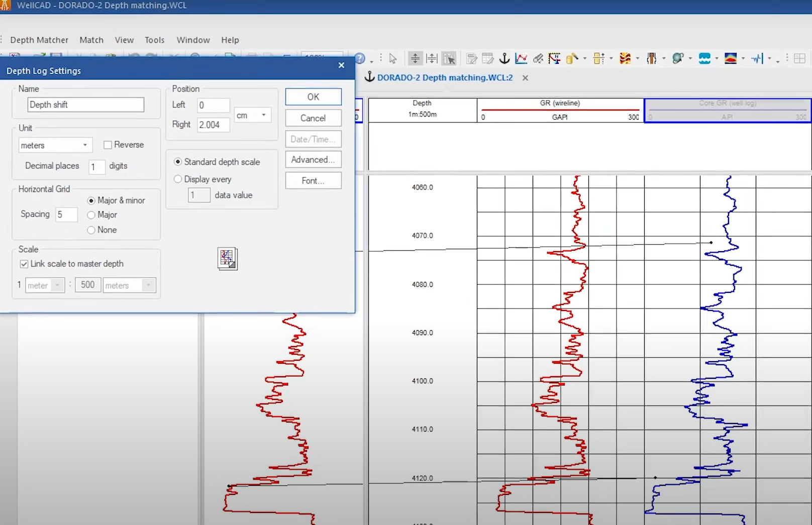Close the DORADO-2 Depth matching tab
Image resolution: width=812 pixels, height=525 pixels.
pos(525,78)
